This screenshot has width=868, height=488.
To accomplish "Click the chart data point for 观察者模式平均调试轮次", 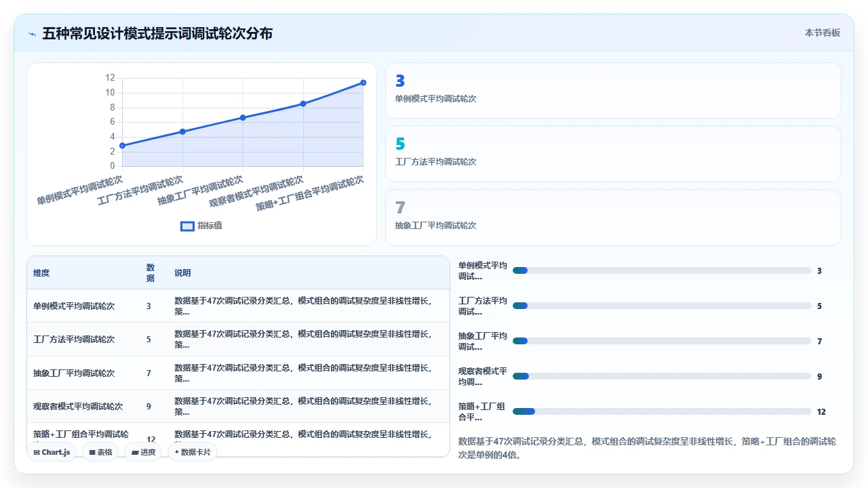I will point(303,104).
